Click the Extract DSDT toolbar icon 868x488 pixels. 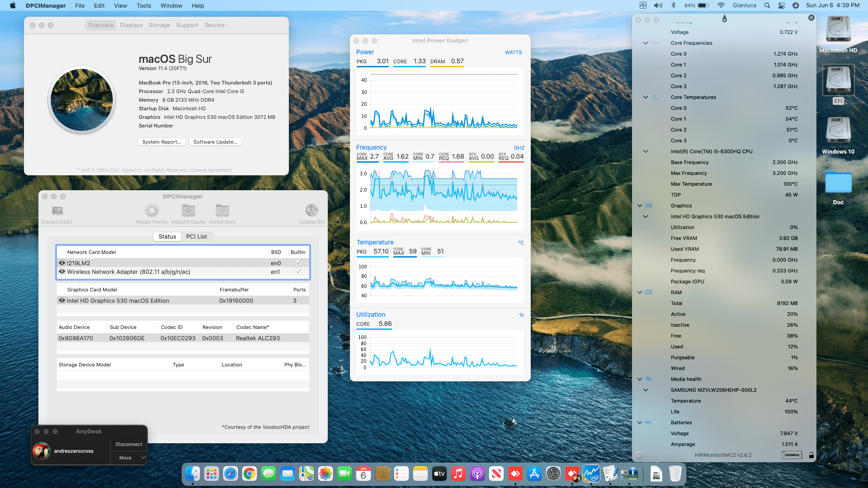57,211
